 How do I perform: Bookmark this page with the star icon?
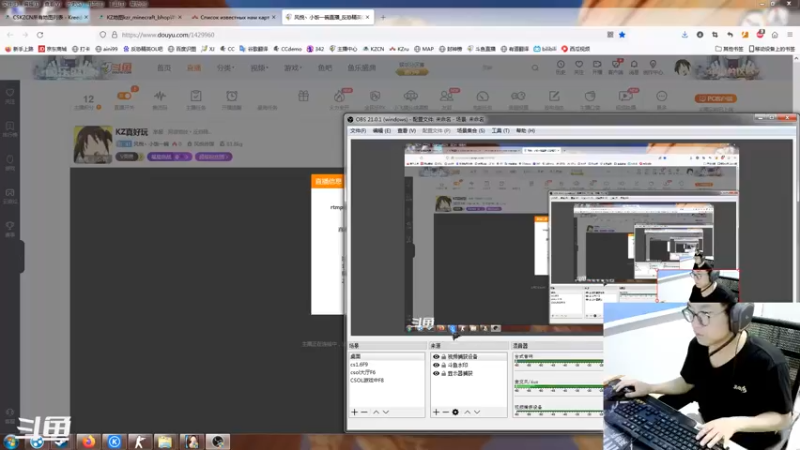622,35
